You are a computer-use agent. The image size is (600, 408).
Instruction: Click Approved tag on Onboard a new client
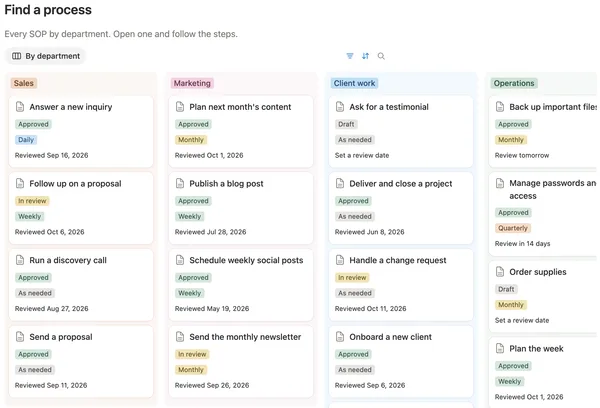353,354
